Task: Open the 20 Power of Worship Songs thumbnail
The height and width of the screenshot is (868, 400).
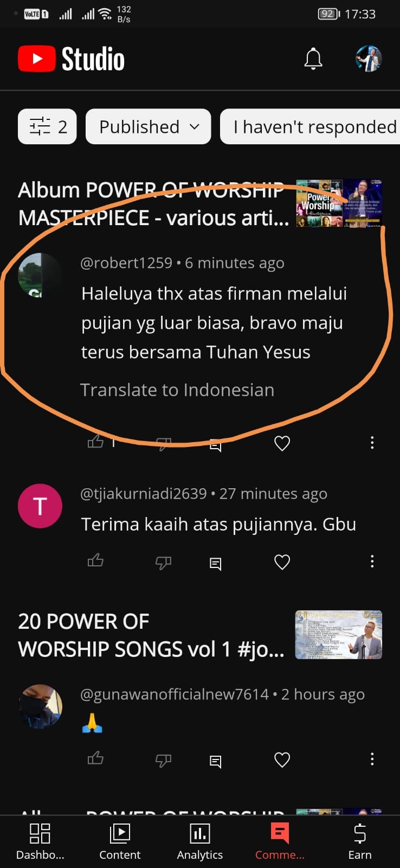Action: click(x=339, y=635)
